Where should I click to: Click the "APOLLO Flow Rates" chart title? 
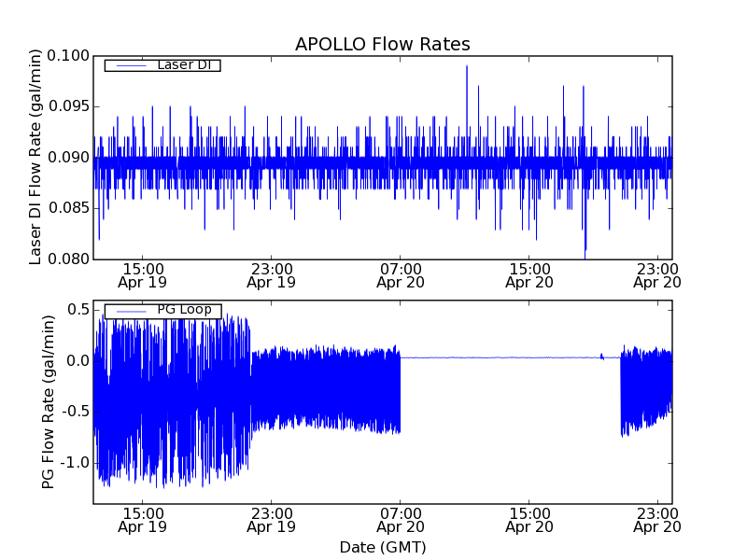click(383, 44)
